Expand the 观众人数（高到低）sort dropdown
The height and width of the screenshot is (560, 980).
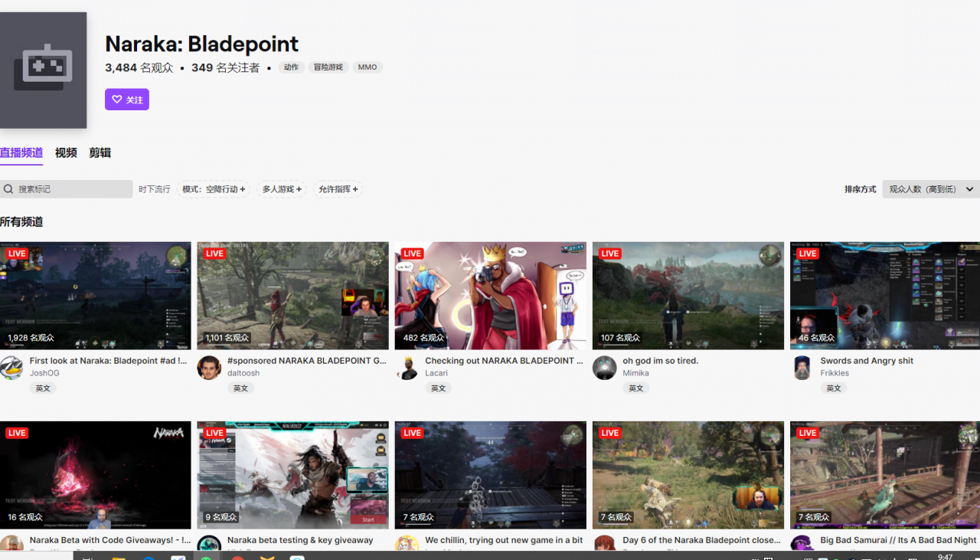click(x=930, y=189)
